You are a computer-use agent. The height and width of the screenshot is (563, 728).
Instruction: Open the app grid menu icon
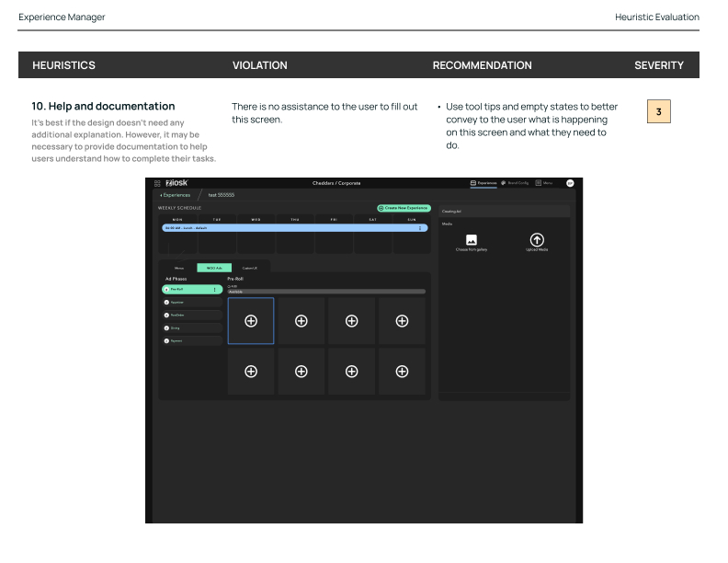(157, 183)
